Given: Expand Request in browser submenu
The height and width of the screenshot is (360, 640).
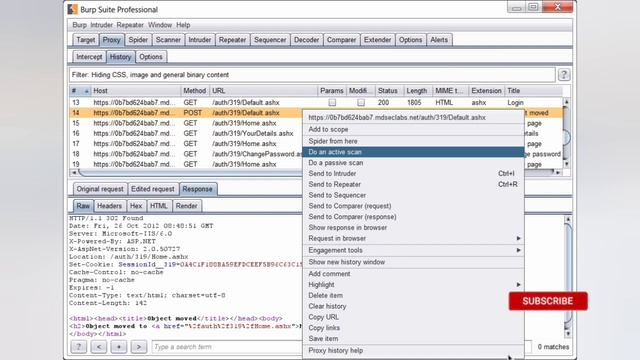Looking at the screenshot, I should 518,238.
